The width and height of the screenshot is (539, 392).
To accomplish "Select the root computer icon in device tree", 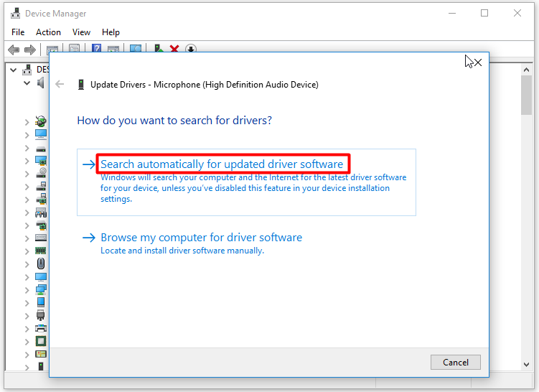I will (27, 70).
